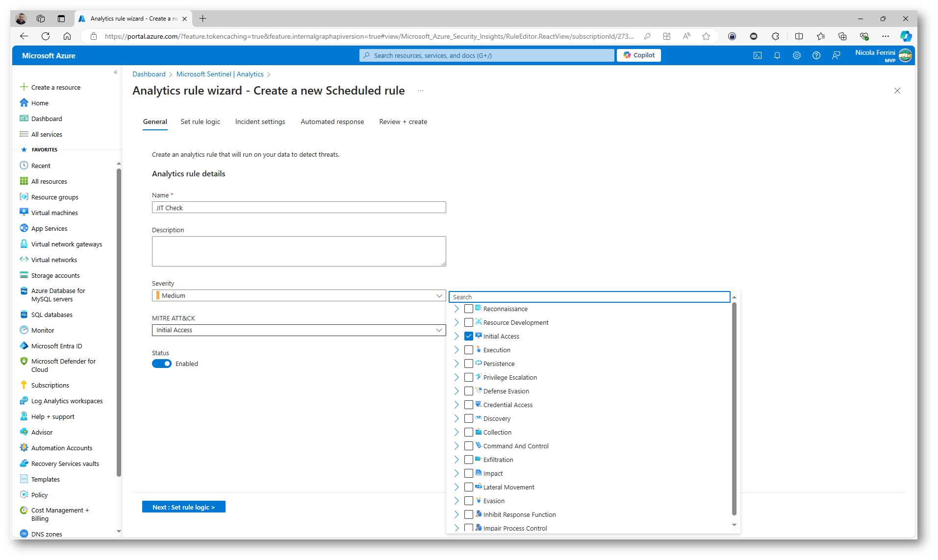This screenshot has width=938, height=560.
Task: Click Next : Set rule logic button
Action: (x=183, y=507)
